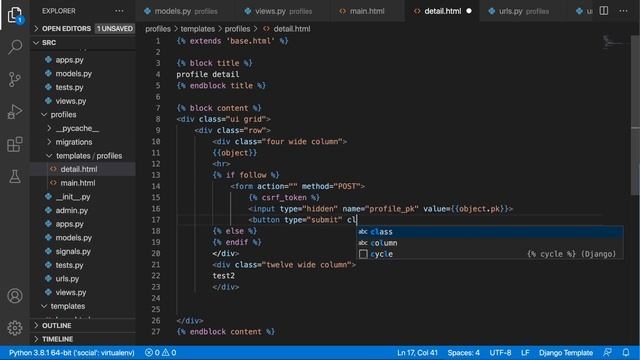Click the feedback icon in status bar
640x360 pixels.
click(607, 352)
